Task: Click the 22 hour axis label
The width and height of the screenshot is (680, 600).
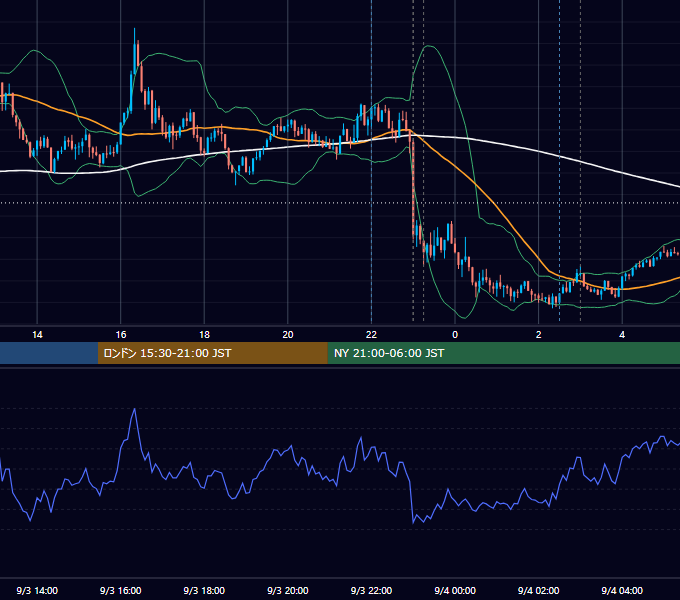Action: pyautogui.click(x=371, y=335)
